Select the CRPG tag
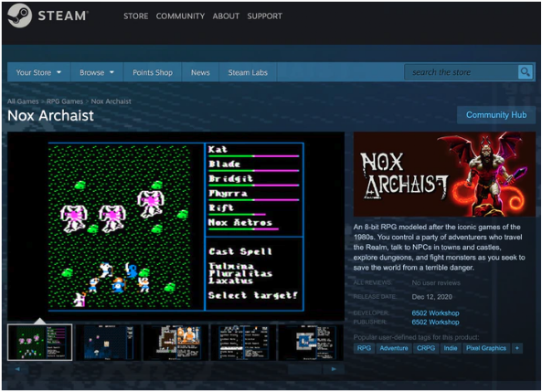Image resolution: width=542 pixels, height=392 pixels. pos(426,348)
